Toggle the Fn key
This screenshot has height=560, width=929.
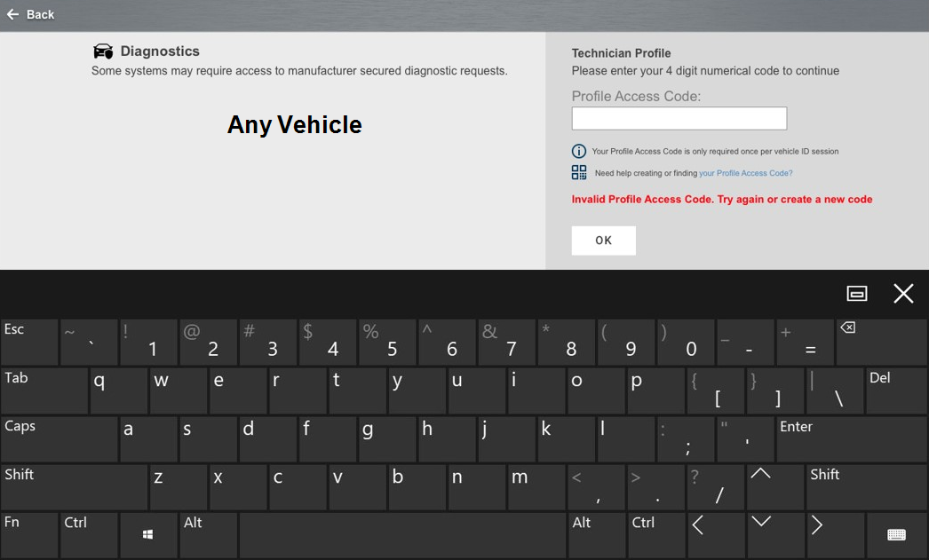pos(29,535)
